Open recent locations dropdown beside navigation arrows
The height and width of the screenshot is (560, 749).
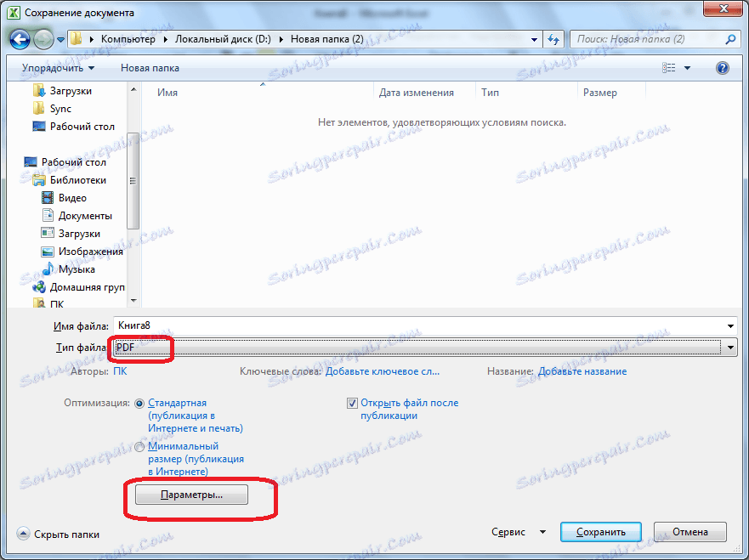tap(60, 40)
